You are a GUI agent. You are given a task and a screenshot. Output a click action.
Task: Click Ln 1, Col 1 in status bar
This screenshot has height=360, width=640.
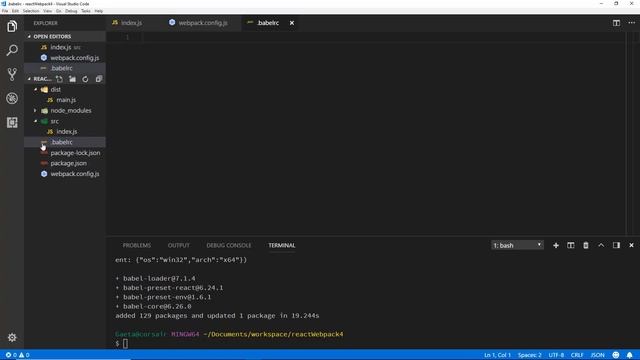point(497,355)
